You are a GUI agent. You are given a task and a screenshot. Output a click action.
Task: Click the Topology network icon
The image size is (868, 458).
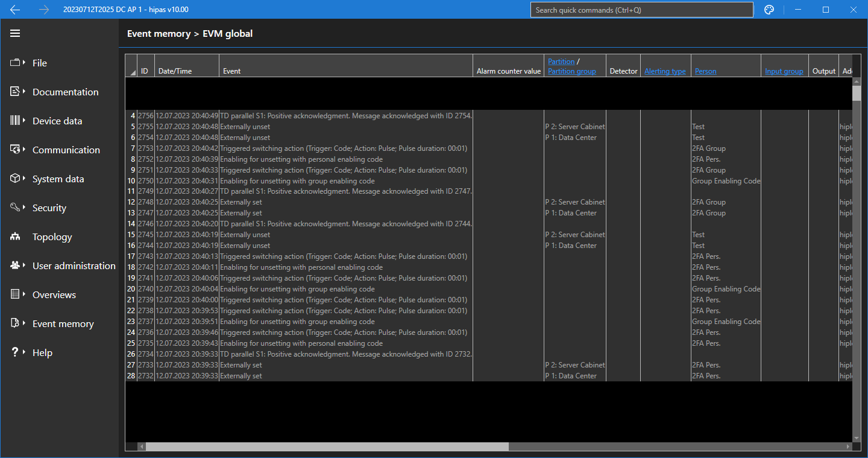click(15, 237)
